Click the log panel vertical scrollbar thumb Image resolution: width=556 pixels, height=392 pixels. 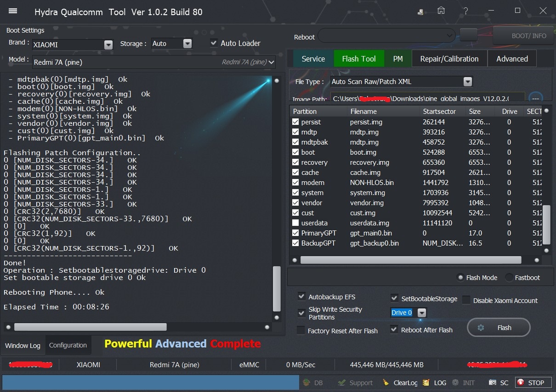277,288
